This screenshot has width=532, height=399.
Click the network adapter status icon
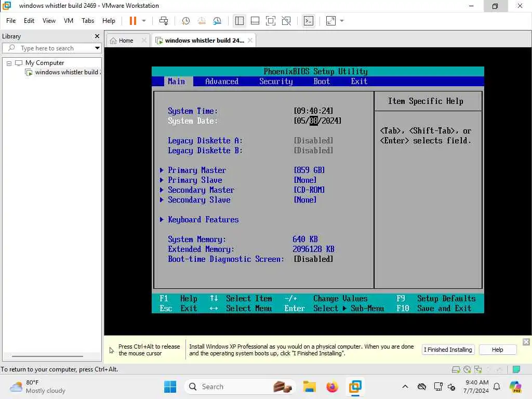(x=478, y=369)
